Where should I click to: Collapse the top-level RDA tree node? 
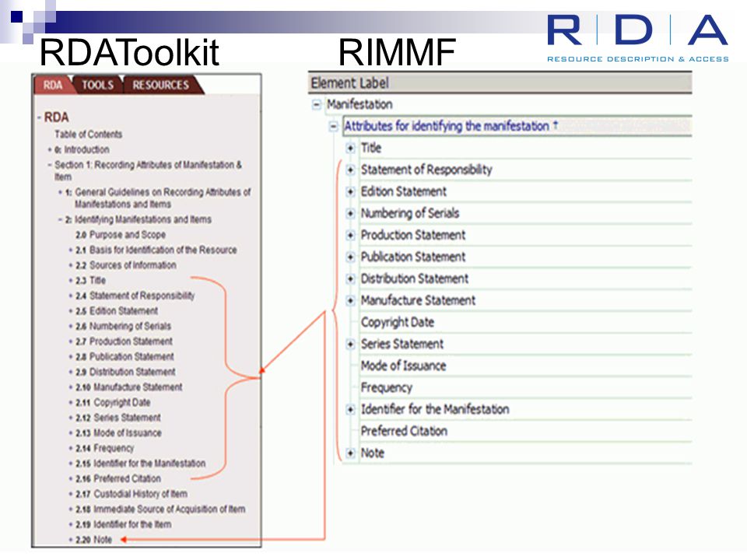(39, 117)
